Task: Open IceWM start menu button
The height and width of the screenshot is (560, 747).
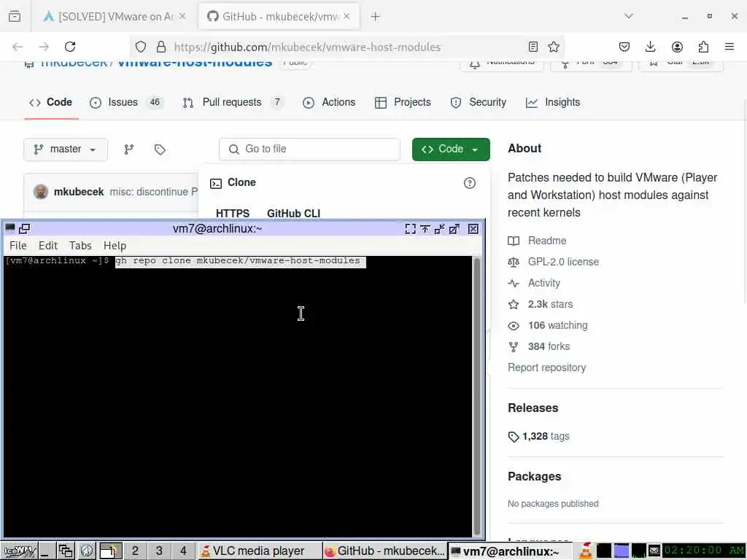Action: (x=19, y=551)
